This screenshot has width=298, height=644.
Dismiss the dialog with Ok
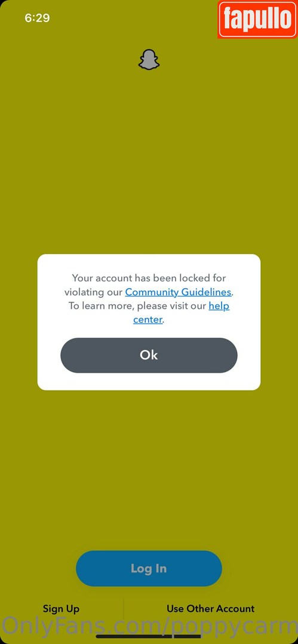[x=149, y=355]
